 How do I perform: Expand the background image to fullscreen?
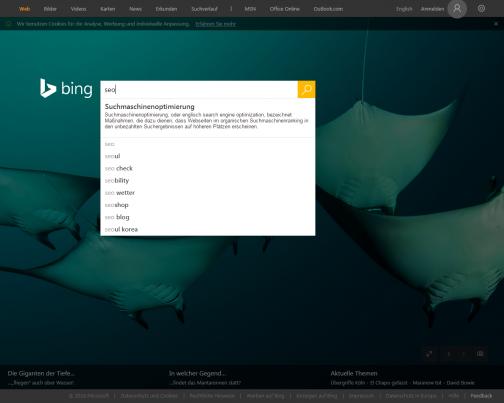click(x=429, y=354)
